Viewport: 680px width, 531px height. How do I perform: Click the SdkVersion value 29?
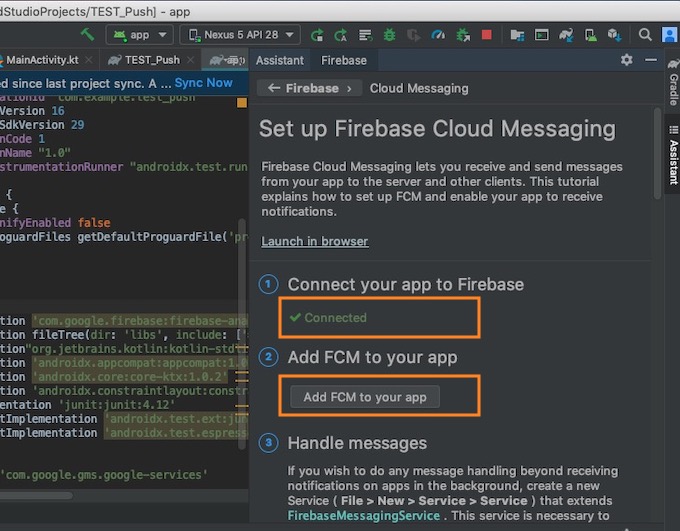tap(78, 125)
